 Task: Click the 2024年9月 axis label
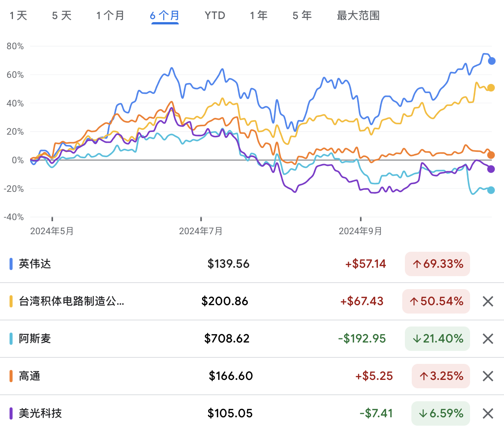[x=360, y=231]
